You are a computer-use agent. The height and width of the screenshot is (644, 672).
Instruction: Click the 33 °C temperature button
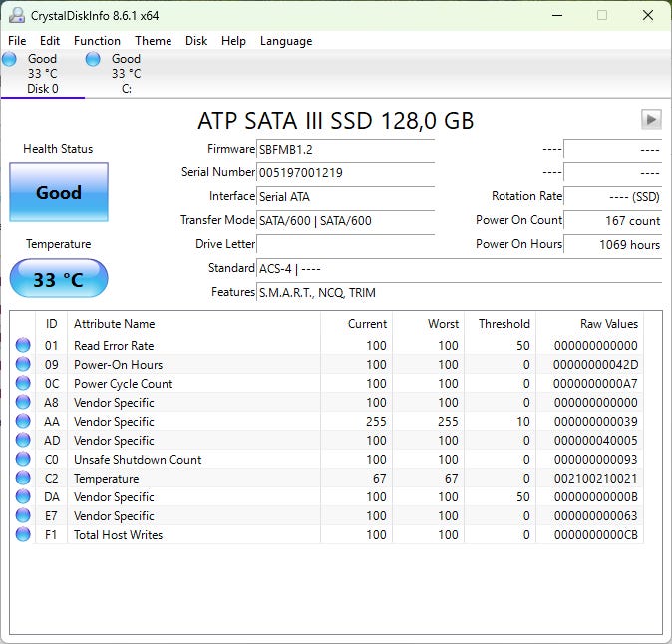click(x=59, y=279)
